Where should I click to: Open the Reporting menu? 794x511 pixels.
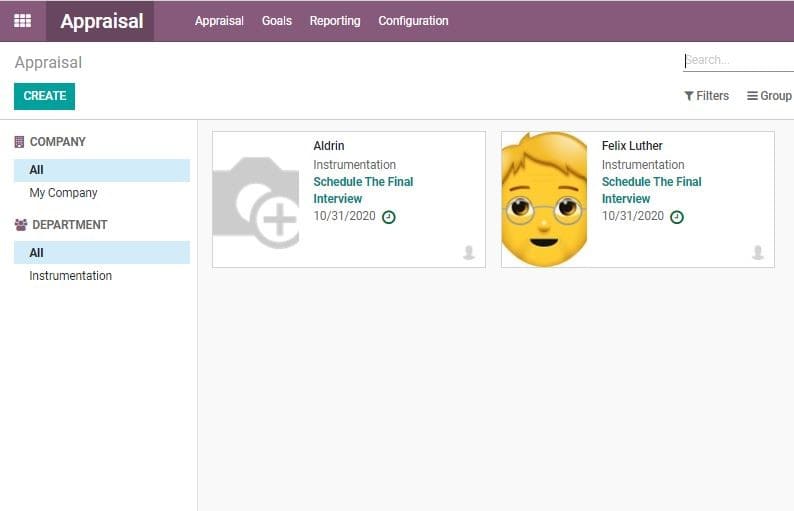click(x=335, y=21)
